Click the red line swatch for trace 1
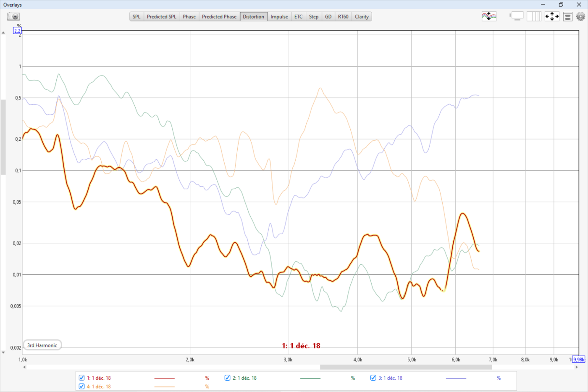This screenshot has width=588, height=392. pos(164,378)
